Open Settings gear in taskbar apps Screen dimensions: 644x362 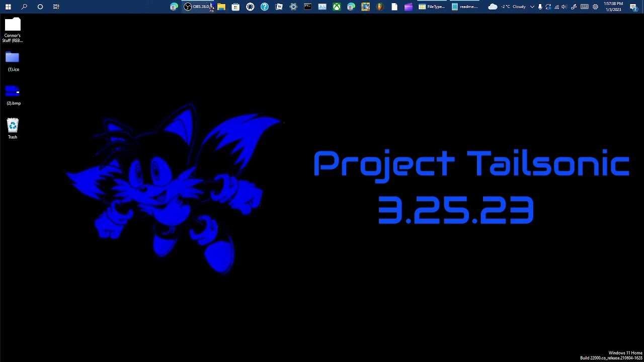tap(293, 7)
